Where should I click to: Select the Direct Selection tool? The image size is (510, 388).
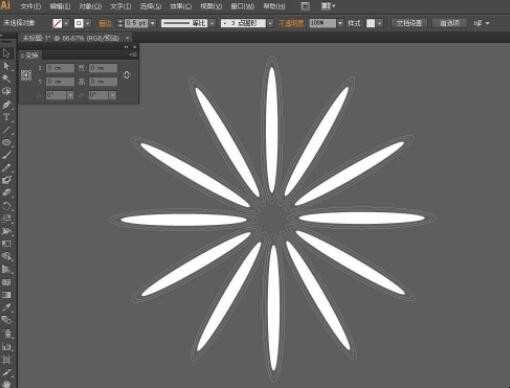(6, 66)
